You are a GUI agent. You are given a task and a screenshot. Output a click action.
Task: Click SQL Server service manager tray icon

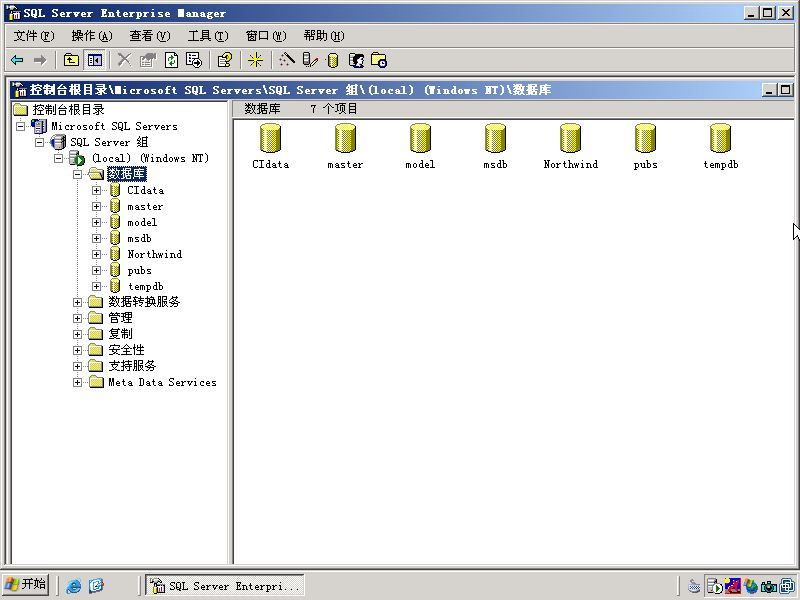click(715, 586)
